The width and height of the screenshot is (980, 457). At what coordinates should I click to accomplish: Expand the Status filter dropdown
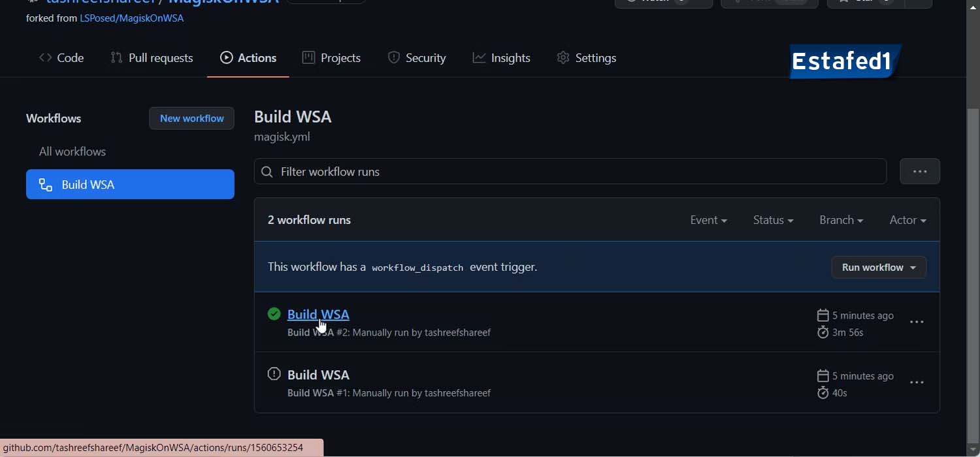(x=773, y=220)
